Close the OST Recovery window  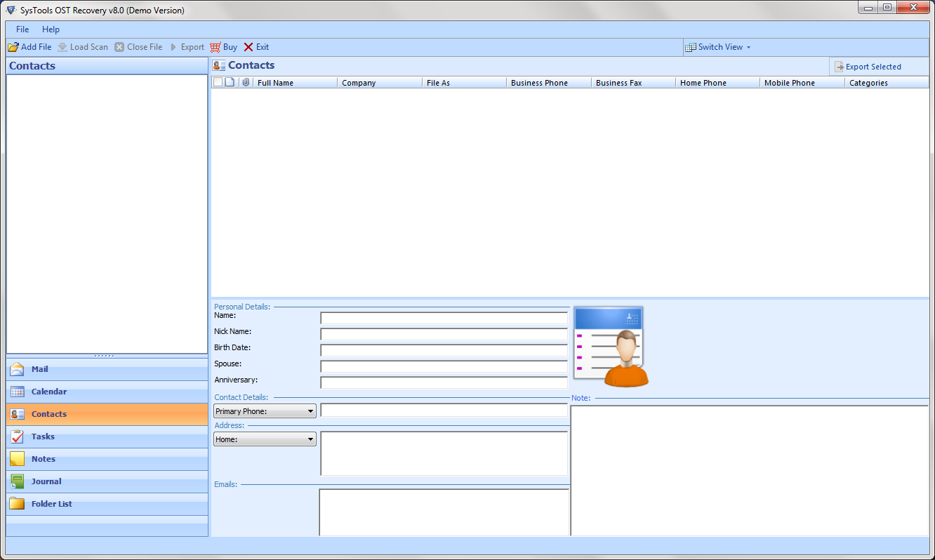914,7
